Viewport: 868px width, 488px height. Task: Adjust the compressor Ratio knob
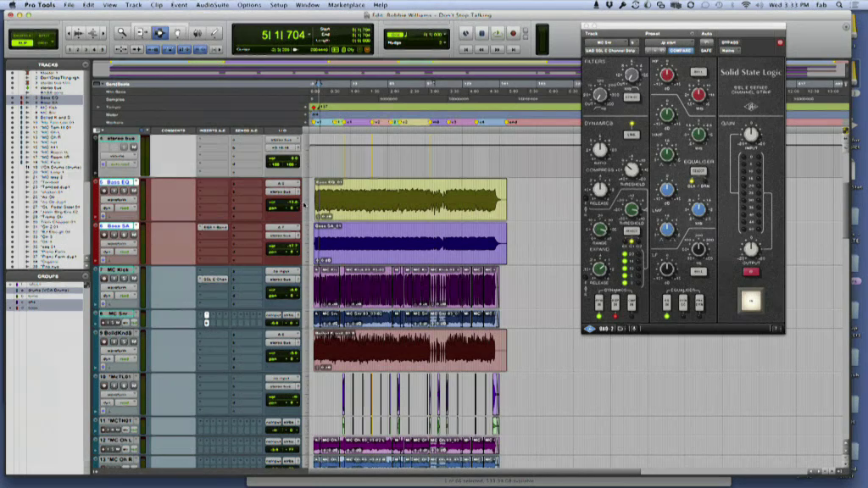[599, 149]
